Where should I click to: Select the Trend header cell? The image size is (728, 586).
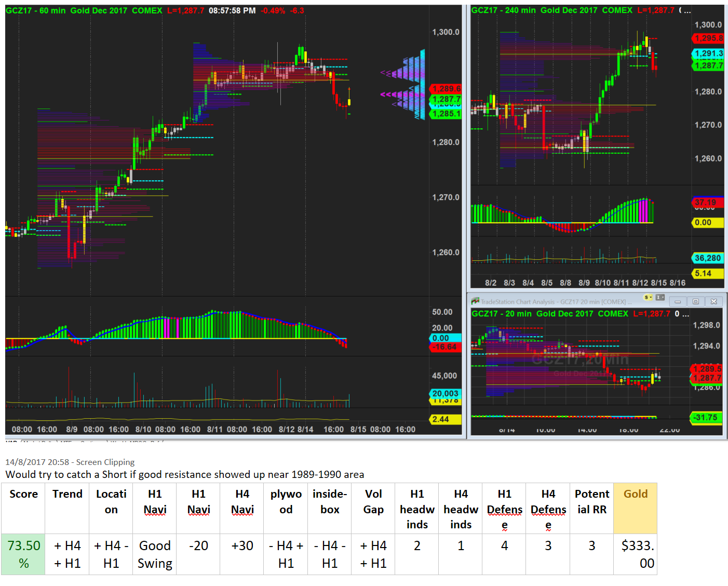tap(67, 509)
